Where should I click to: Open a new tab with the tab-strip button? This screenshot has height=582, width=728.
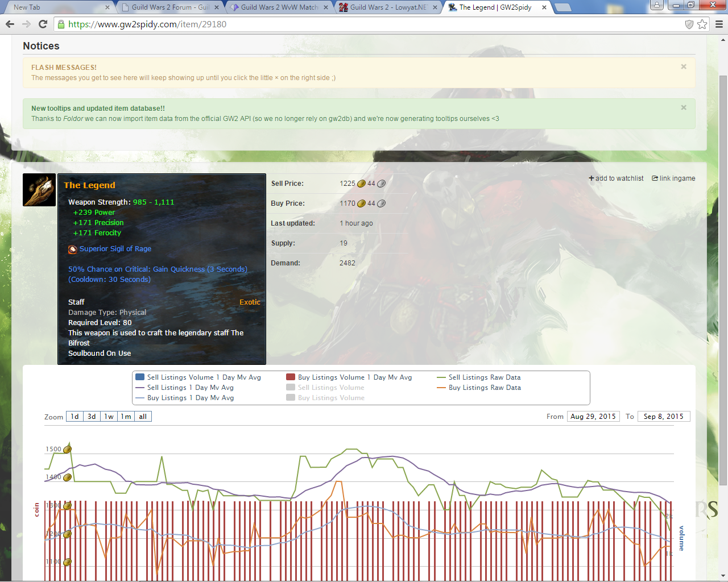coord(562,7)
